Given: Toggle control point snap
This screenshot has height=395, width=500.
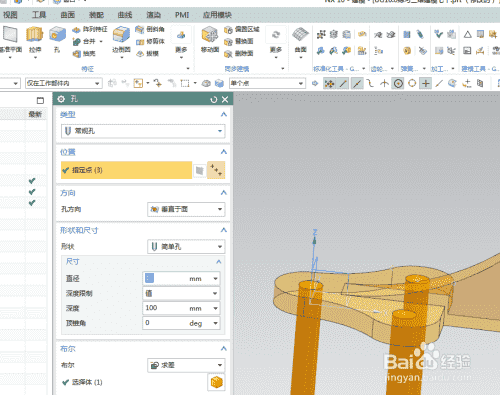Looking at the screenshot, I should [x=370, y=83].
